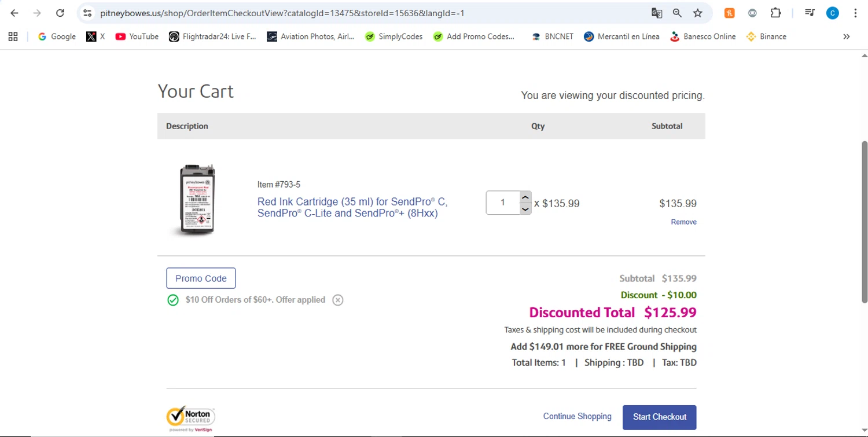Open the orange Honey extension icon
This screenshot has height=437, width=868.
click(730, 13)
